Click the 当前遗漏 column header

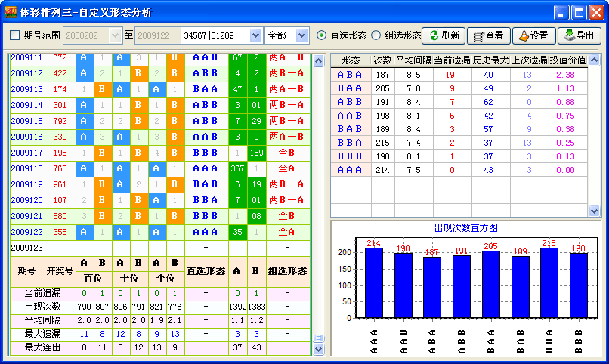coord(452,60)
